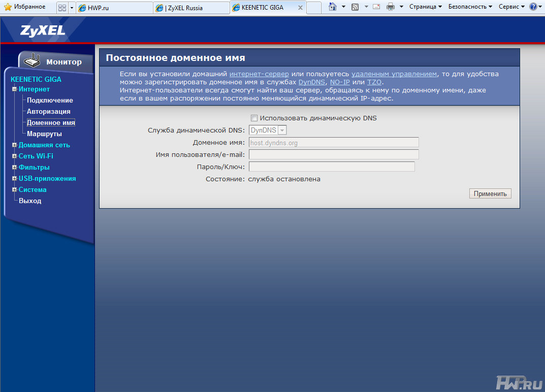The width and height of the screenshot is (545, 392).
Task: Click the Read Mail envelope icon
Action: [376, 7]
